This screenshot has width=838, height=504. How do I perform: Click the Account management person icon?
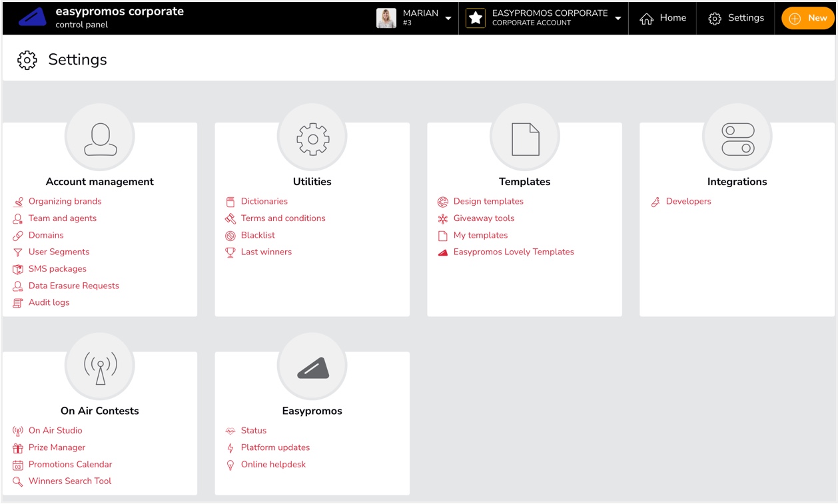pos(100,138)
